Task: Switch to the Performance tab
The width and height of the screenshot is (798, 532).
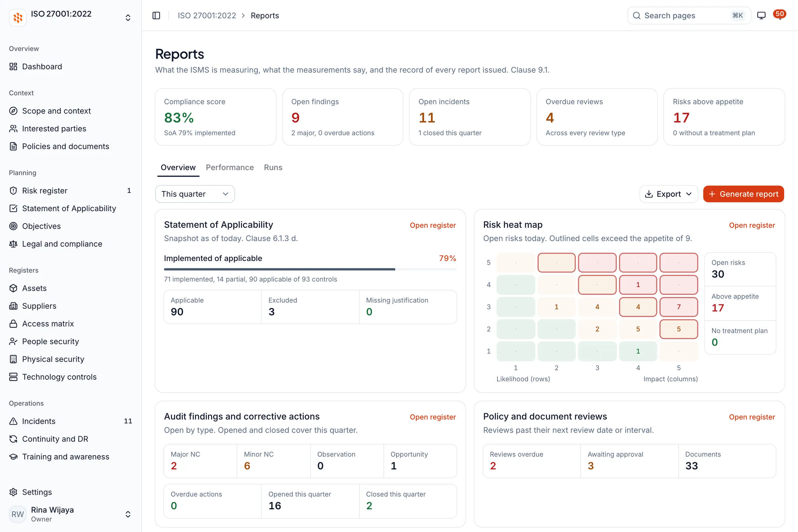Action: tap(230, 168)
